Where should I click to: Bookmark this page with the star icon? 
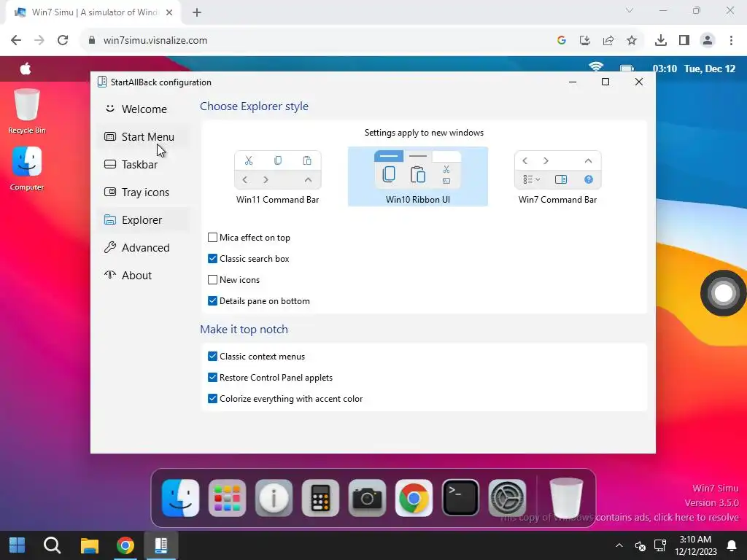(631, 40)
